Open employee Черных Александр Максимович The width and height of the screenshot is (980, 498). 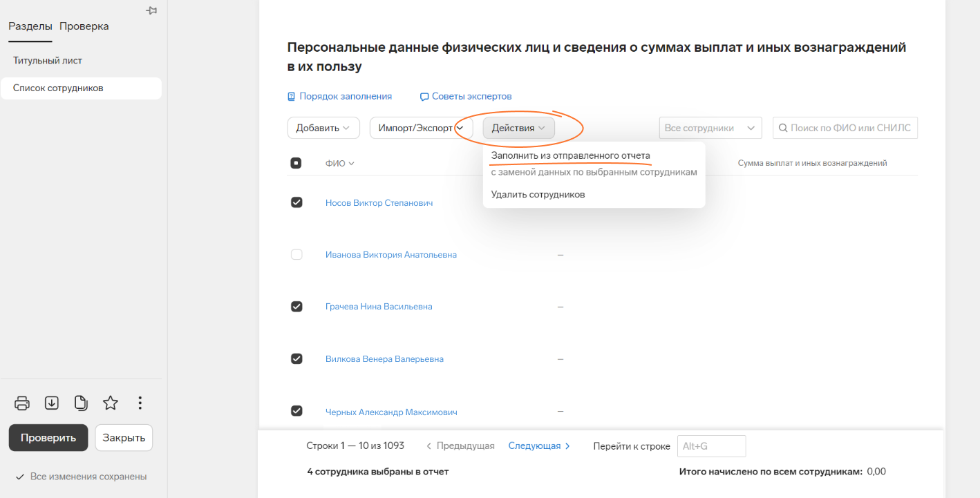point(391,412)
